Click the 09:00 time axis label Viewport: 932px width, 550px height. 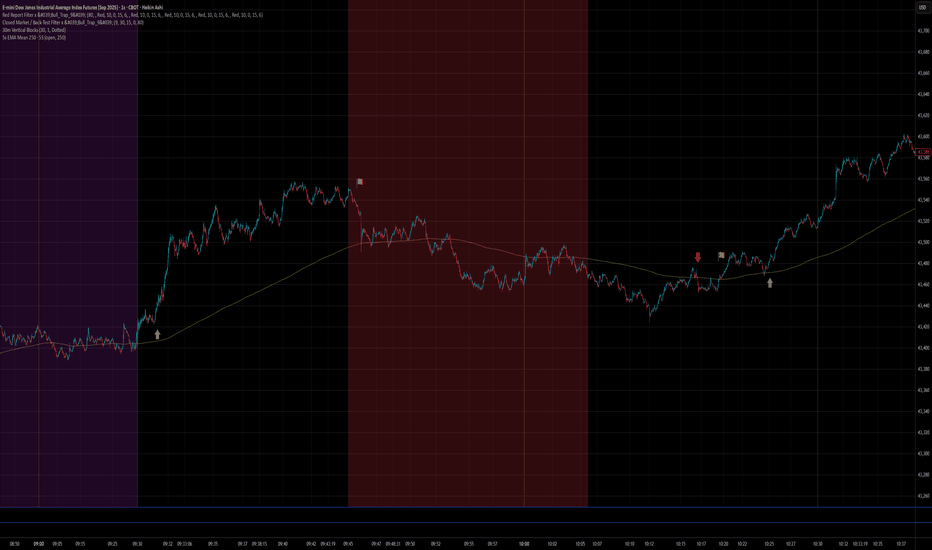click(x=39, y=544)
